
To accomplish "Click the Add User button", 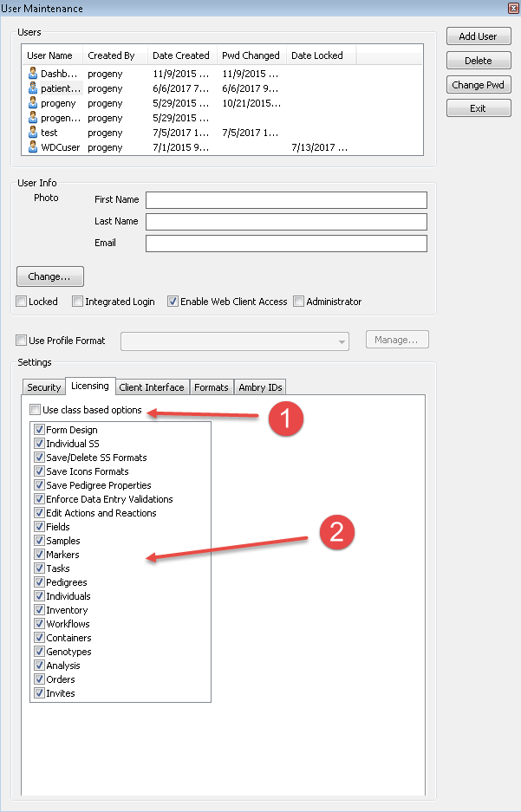I will pos(478,36).
